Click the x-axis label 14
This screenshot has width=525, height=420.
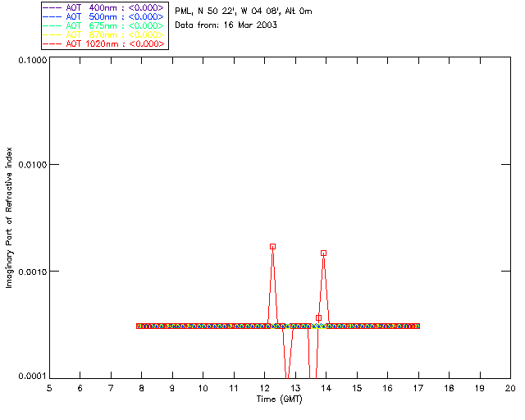click(x=326, y=388)
